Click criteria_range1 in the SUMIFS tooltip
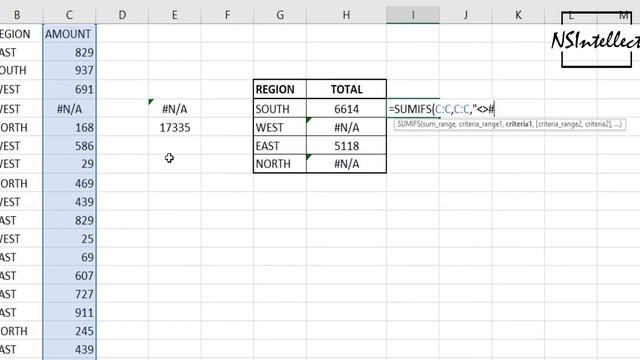Viewport: 640px width, 360px height. [x=481, y=124]
